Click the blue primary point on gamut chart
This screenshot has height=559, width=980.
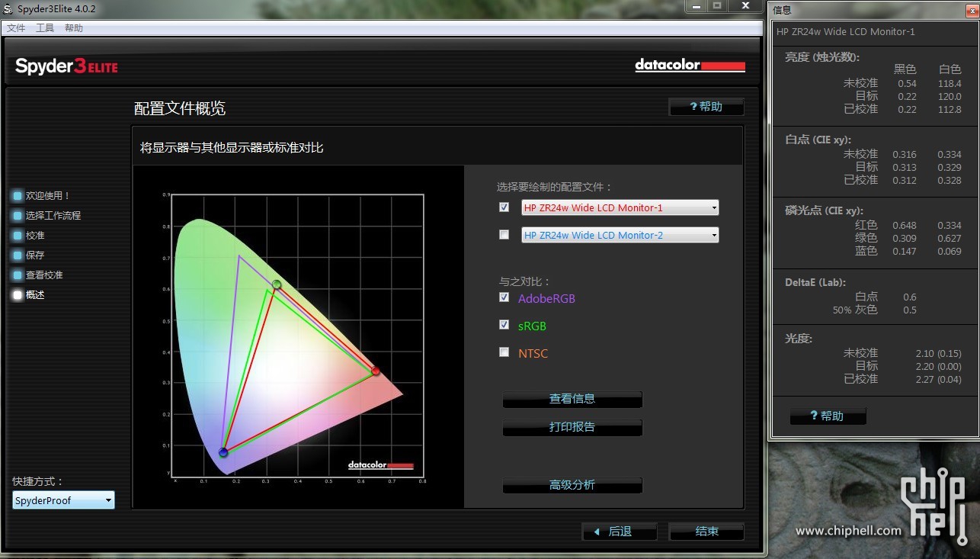[223, 452]
